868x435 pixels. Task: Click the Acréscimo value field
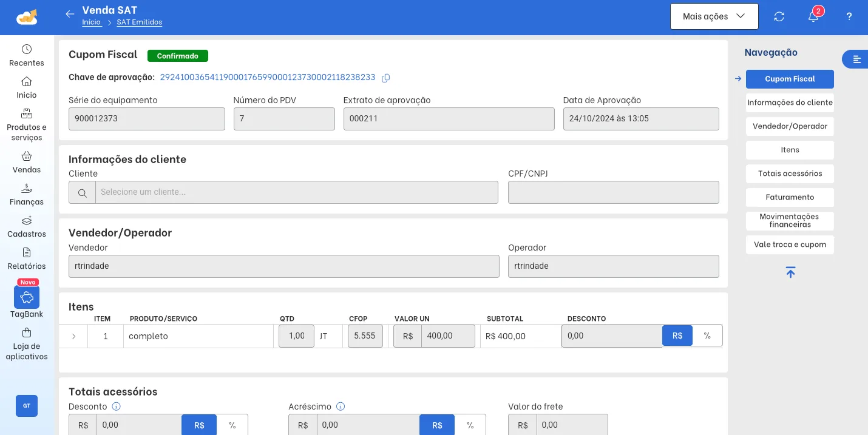368,425
